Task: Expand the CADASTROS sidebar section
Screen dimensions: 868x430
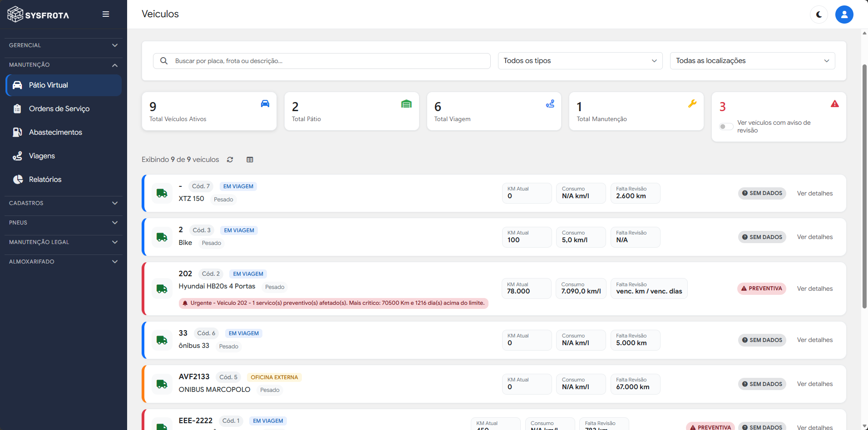Action: (x=64, y=203)
